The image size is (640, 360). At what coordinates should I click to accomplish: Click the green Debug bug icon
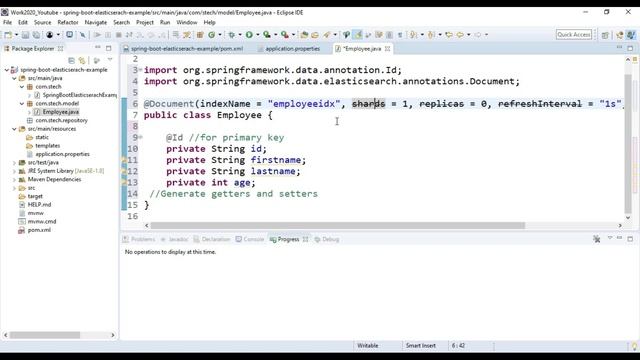point(231,35)
